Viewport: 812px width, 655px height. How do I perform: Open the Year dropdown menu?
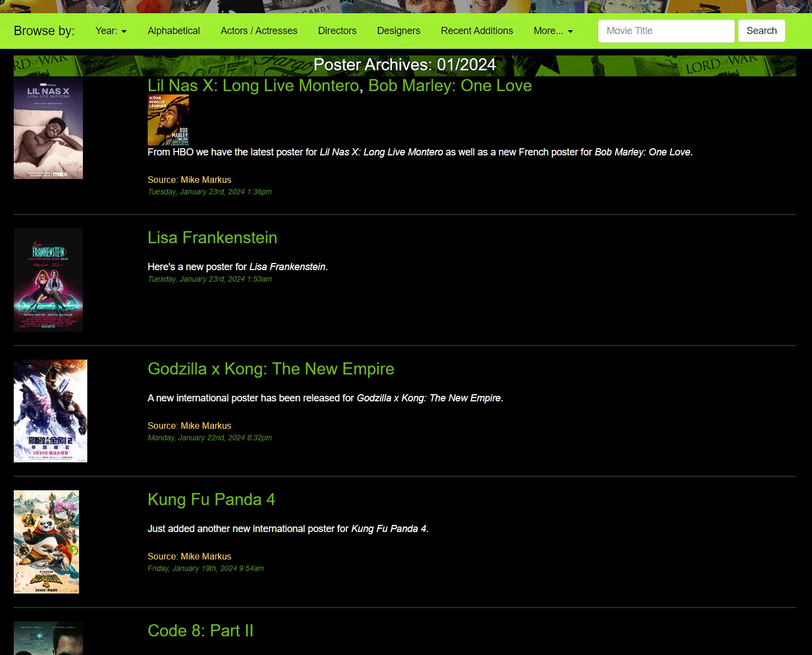[111, 31]
